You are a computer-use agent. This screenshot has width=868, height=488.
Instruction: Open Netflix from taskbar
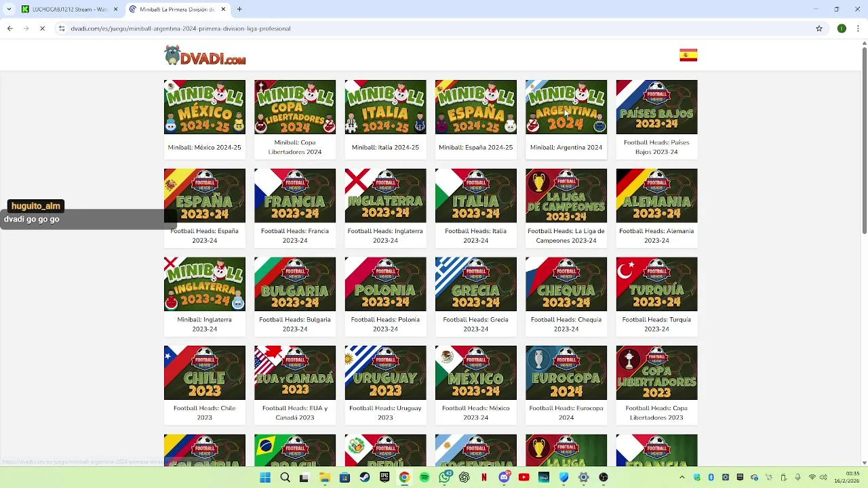click(484, 477)
